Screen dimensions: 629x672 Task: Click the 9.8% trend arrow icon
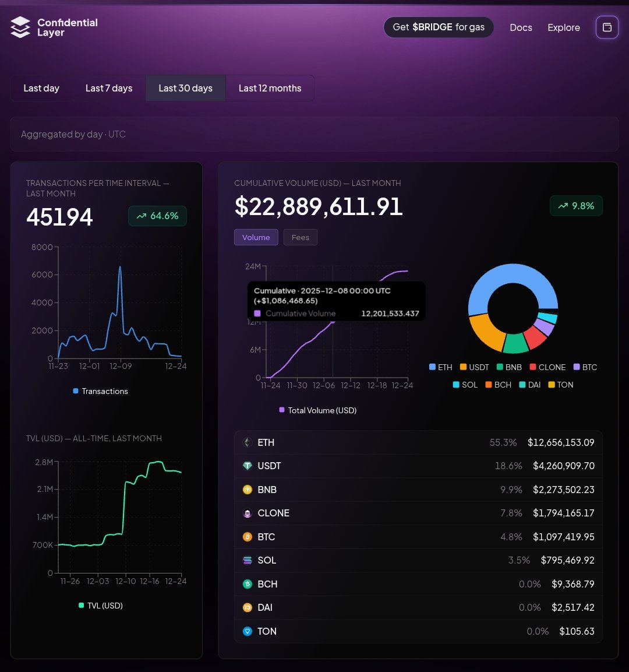pos(563,206)
